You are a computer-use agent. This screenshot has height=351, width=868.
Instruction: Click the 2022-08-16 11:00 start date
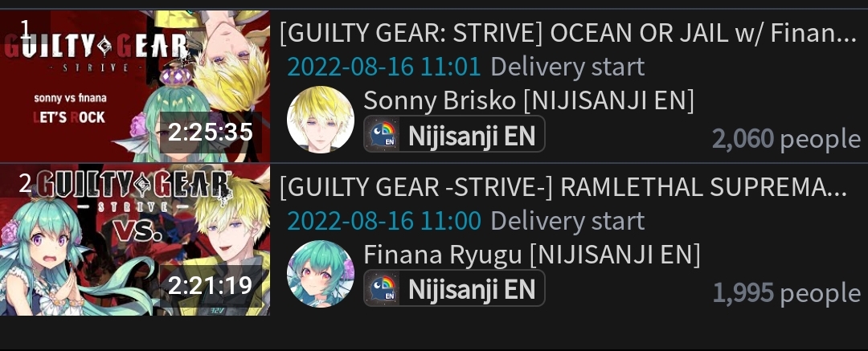click(384, 222)
